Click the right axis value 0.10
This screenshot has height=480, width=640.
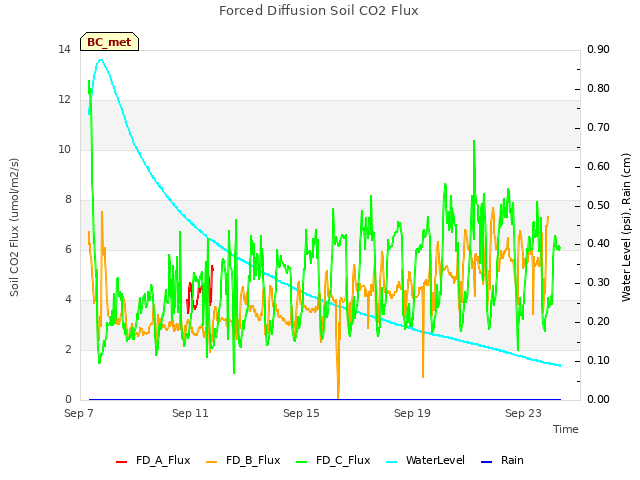[598, 361]
